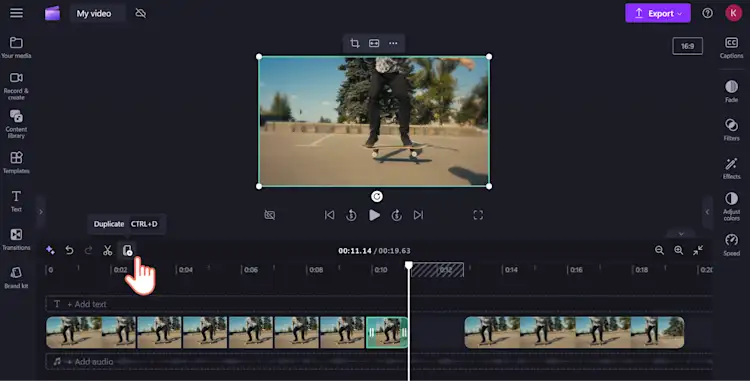Click the AI sparkle auto-compose icon

tap(50, 250)
